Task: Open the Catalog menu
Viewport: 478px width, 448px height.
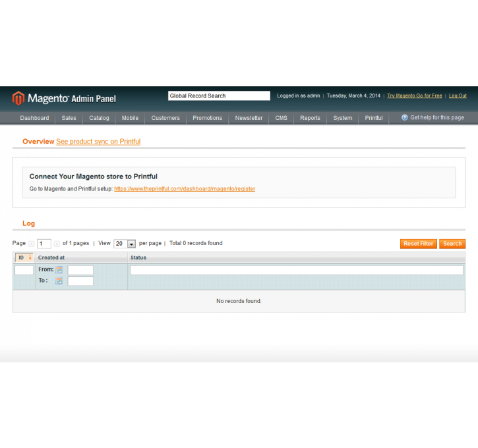Action: click(99, 118)
